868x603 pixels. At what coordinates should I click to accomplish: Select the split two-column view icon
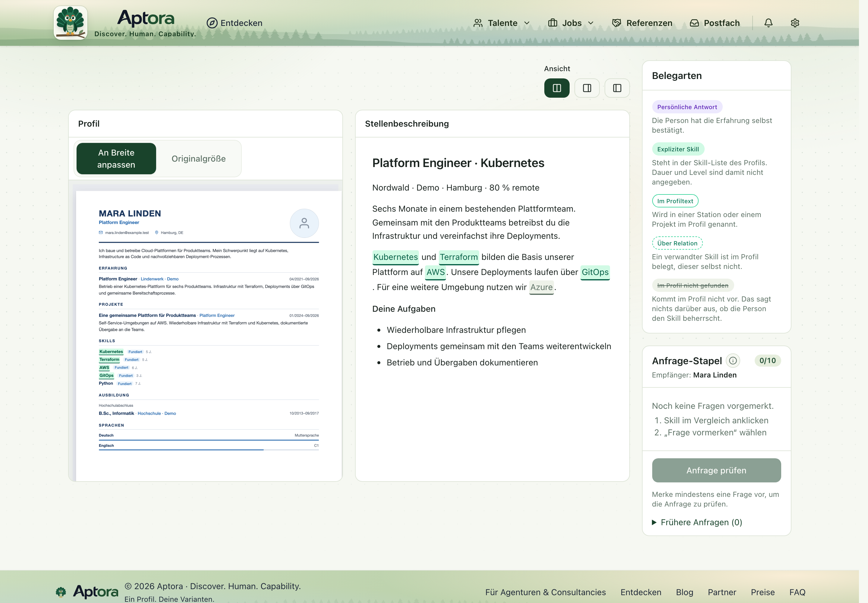coord(557,88)
